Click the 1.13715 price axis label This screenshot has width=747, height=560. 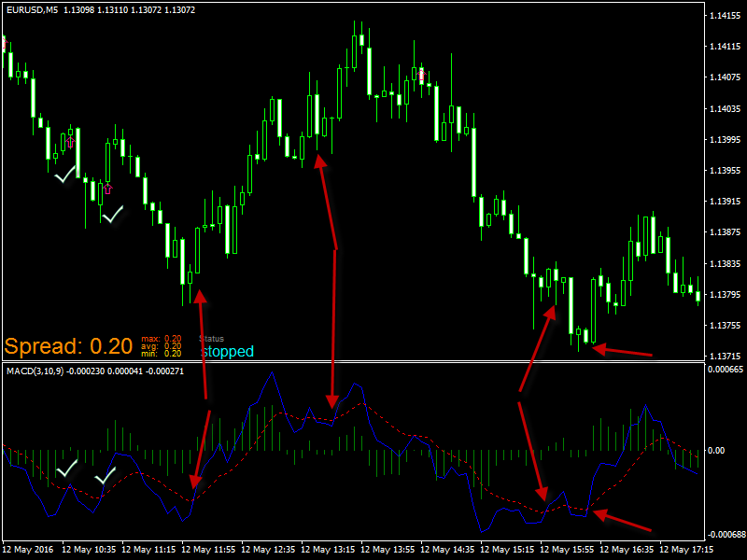tap(726, 357)
